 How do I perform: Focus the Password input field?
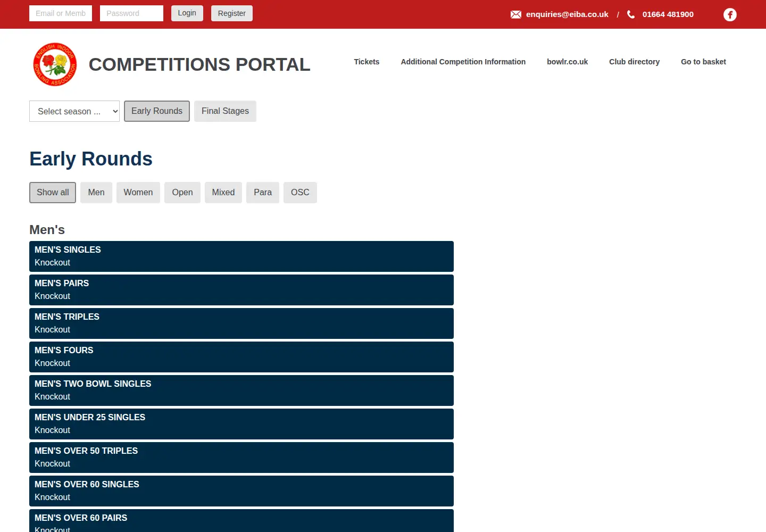131,13
